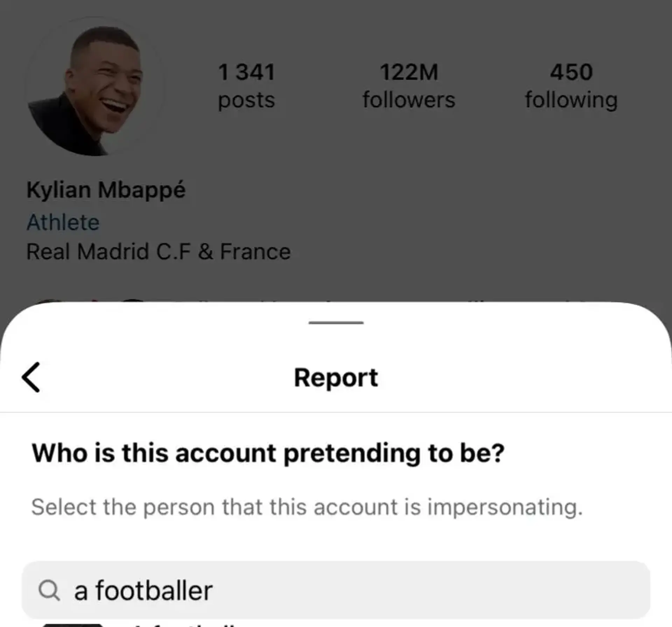Tap the word 'following' under 450
672x627 pixels.
pyautogui.click(x=571, y=100)
